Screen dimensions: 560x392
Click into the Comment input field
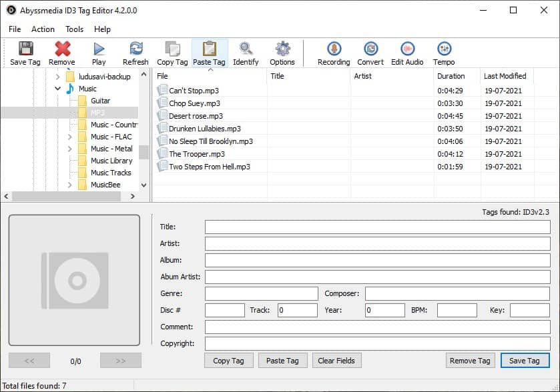378,327
